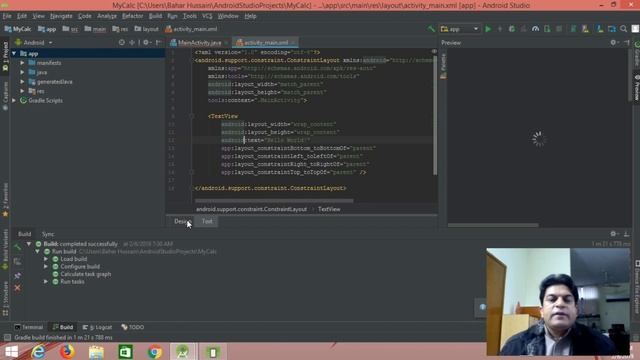Open the Logcat tool window

pos(97,327)
